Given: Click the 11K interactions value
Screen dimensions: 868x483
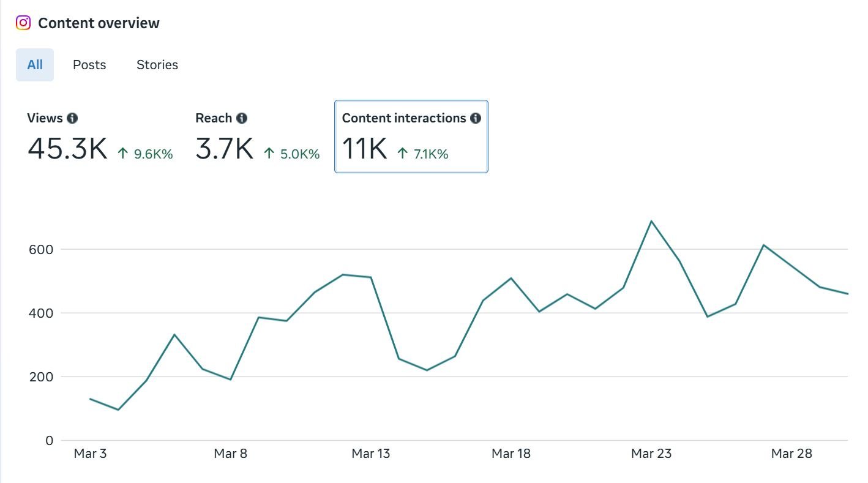Looking at the screenshot, I should (x=364, y=148).
